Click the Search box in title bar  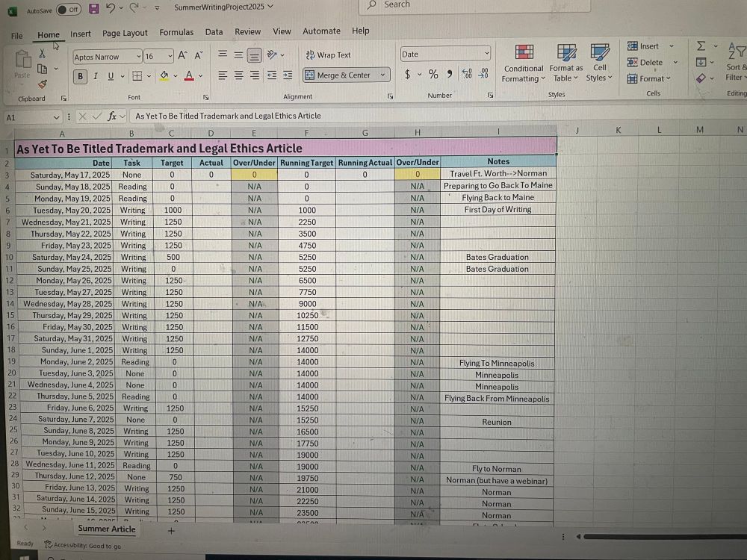[x=474, y=4]
